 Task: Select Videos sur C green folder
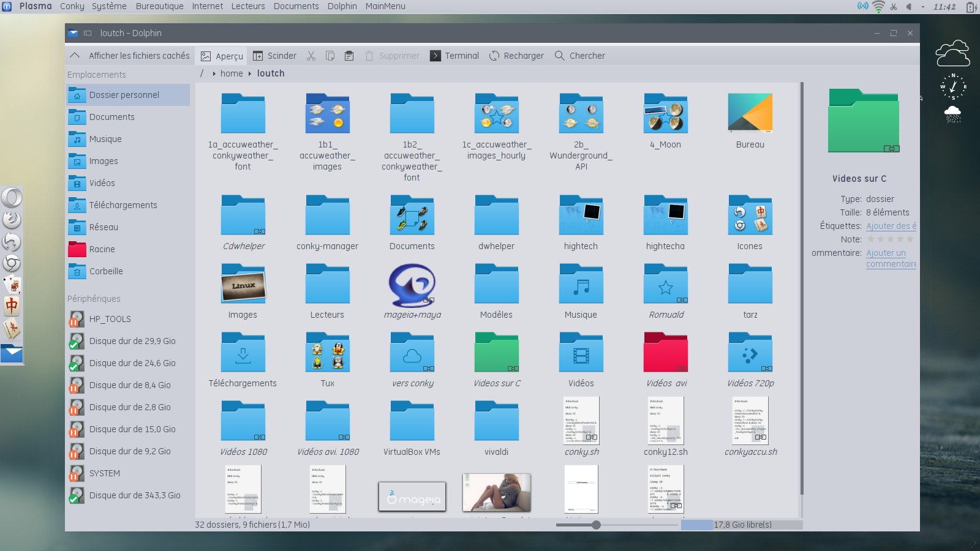coord(497,352)
